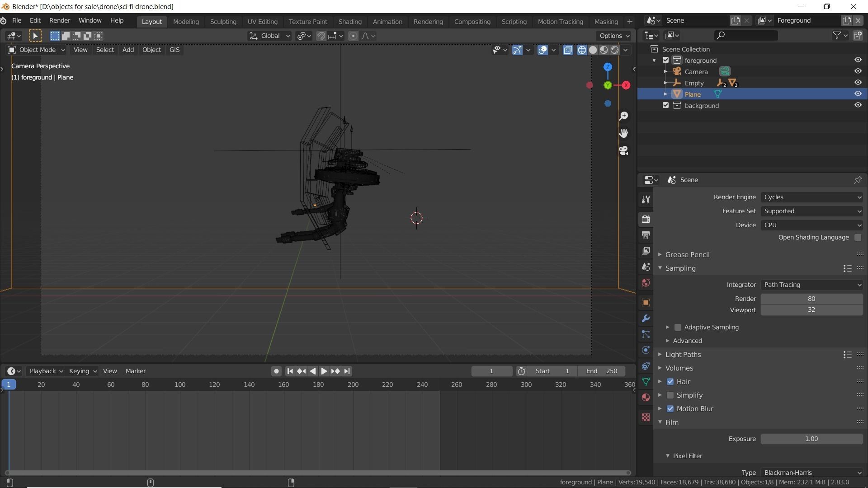Hide the Camera object in outliner
This screenshot has width=868, height=488.
[858, 71]
